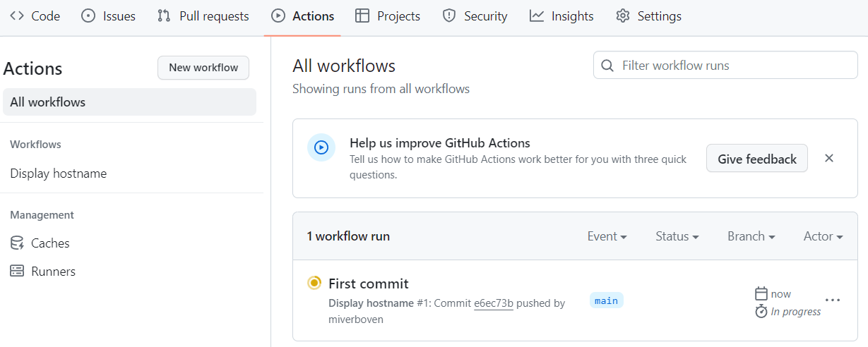Select All workflows in sidebar

[129, 102]
